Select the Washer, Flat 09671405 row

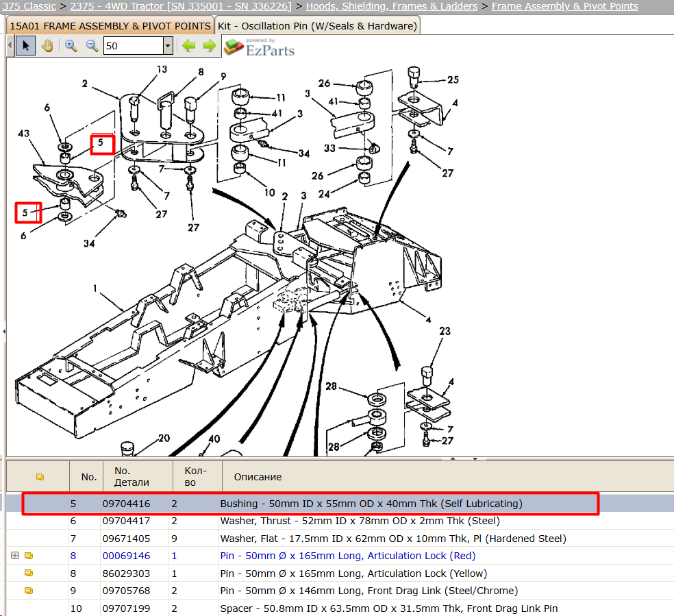click(340, 538)
